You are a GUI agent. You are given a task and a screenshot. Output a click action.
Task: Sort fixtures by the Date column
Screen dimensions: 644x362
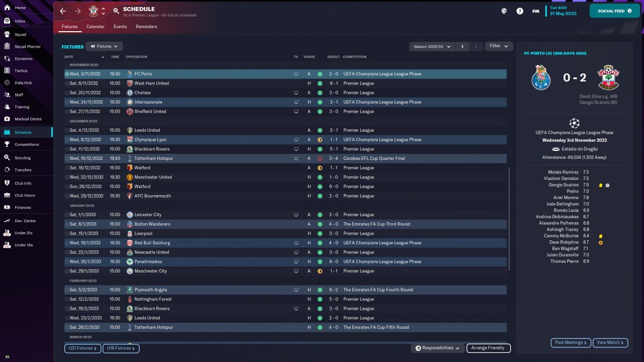69,57
